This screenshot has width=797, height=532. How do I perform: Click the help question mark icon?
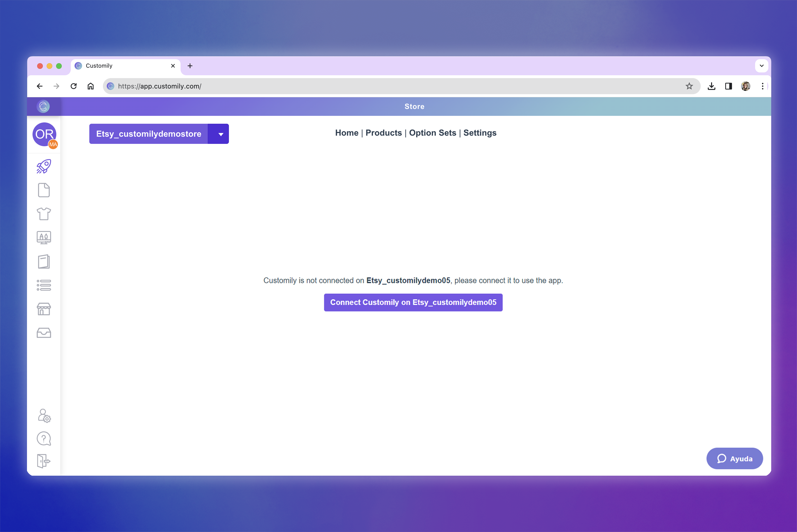point(44,439)
